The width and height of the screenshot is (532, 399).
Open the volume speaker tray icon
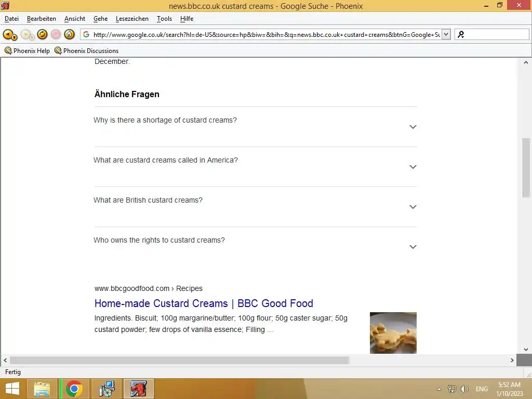[x=464, y=389]
